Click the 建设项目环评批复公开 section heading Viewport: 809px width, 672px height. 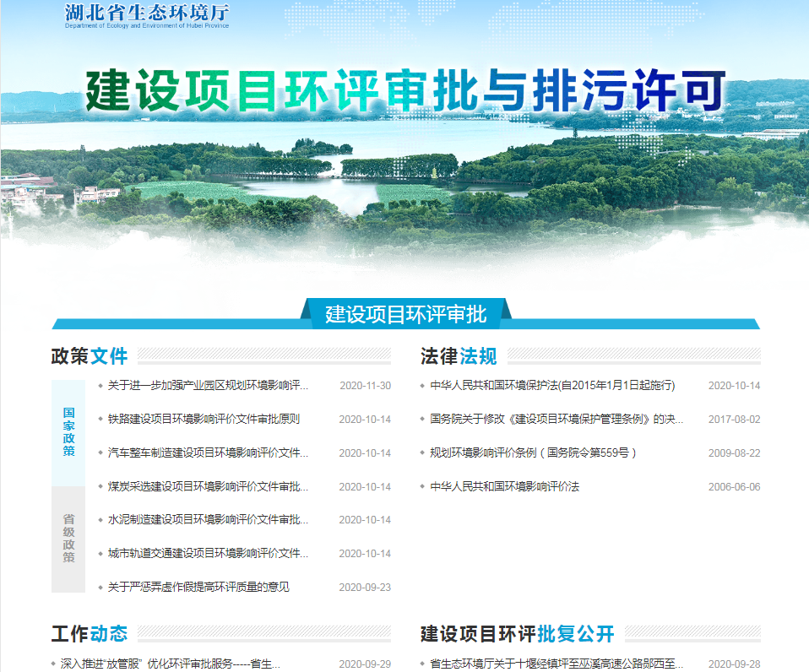518,633
